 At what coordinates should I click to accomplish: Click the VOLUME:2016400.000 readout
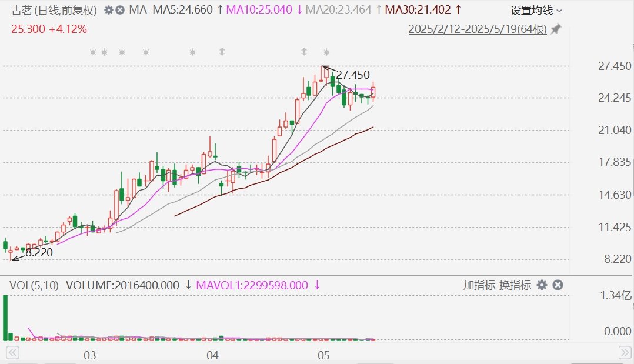[122, 286]
